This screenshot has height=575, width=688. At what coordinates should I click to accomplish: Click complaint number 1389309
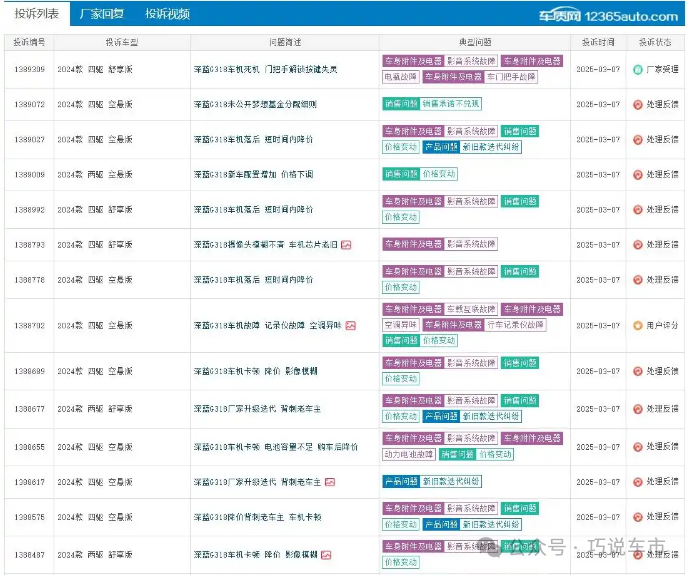tap(29, 69)
